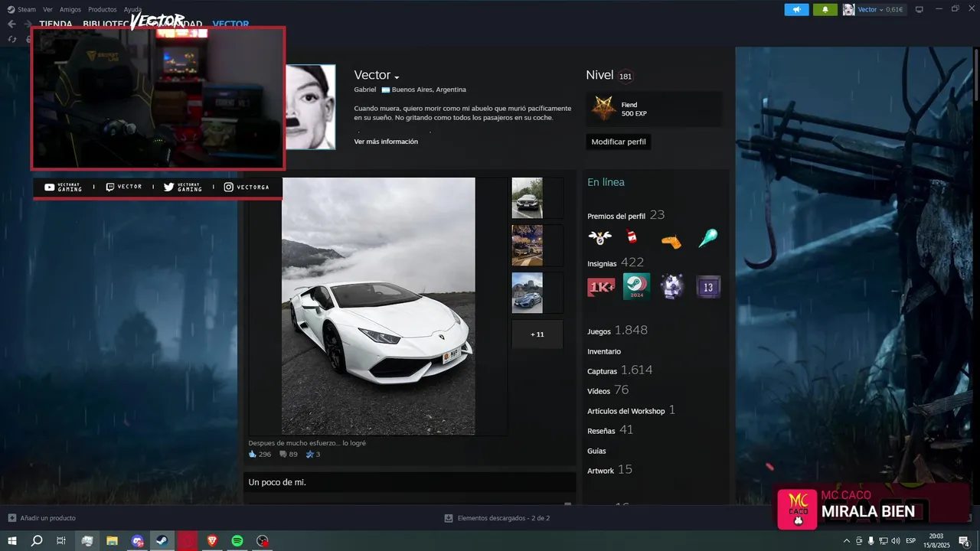Screen dimensions: 980x551
Task: Expand profile with Ver más información
Action: point(386,142)
